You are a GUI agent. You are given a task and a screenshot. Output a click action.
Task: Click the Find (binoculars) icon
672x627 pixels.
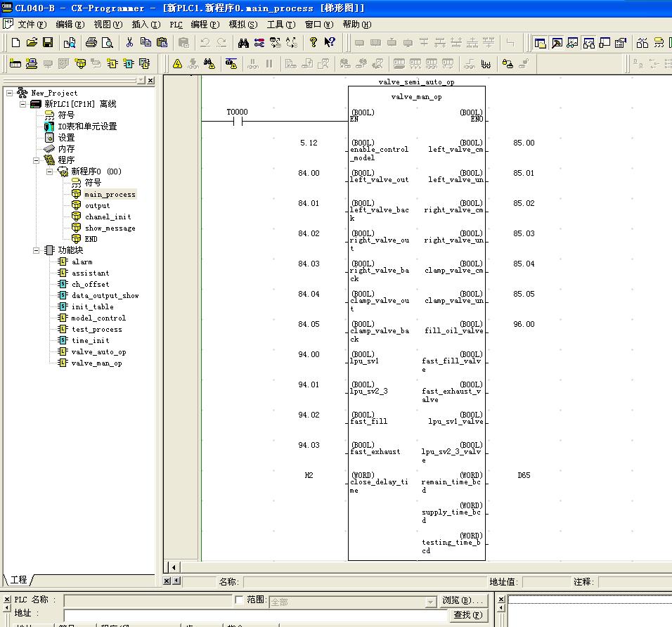[x=243, y=43]
